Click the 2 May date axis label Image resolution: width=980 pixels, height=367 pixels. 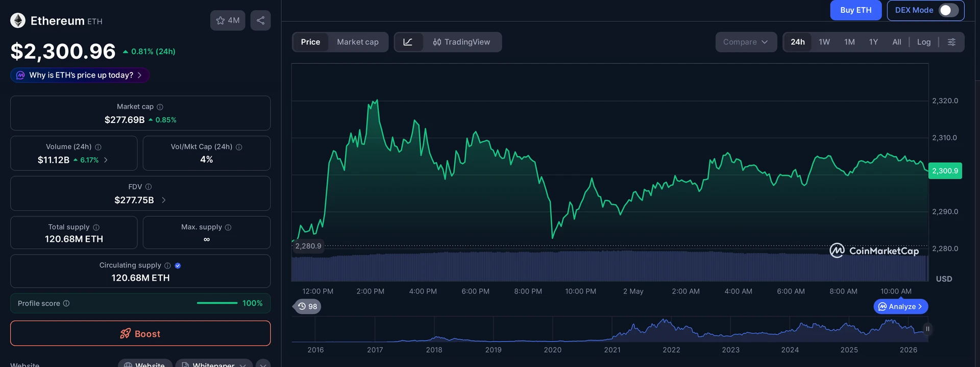point(633,291)
